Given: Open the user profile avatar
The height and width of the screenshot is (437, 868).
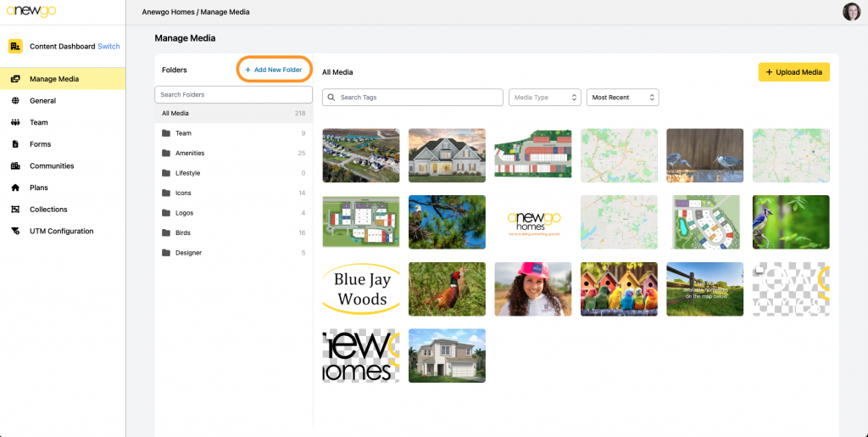Looking at the screenshot, I should [851, 12].
